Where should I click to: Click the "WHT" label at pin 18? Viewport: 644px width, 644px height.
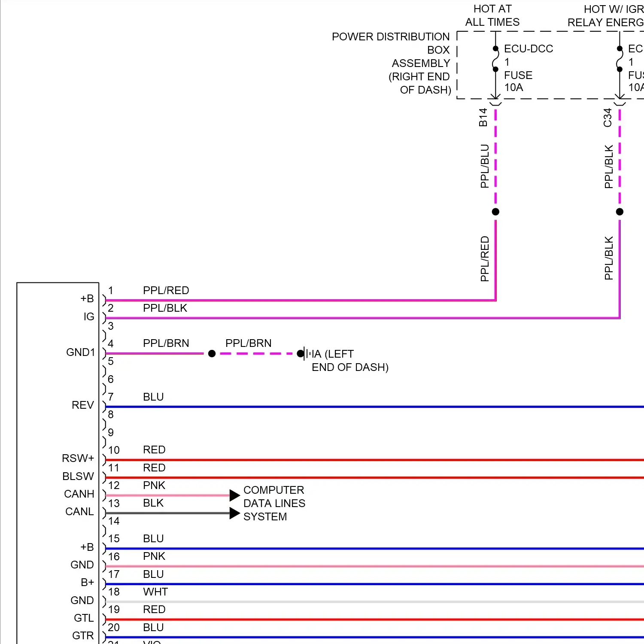click(x=155, y=592)
